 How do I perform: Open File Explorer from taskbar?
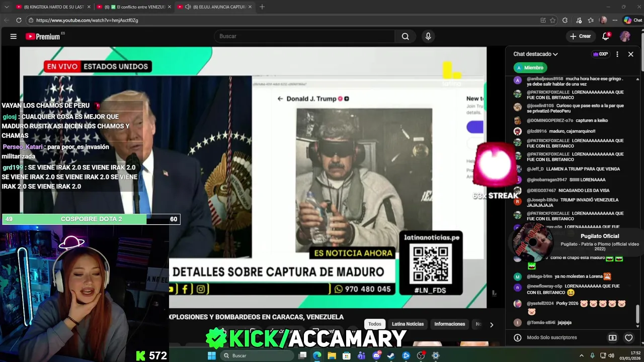(332, 355)
